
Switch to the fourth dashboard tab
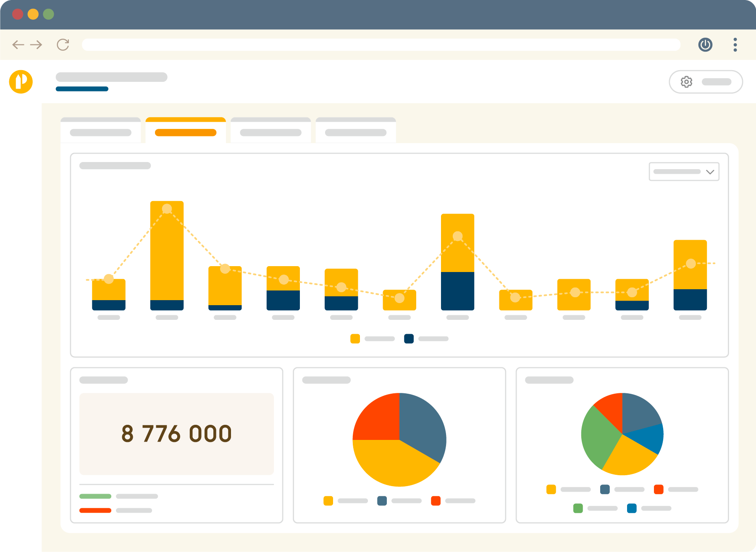tap(356, 132)
